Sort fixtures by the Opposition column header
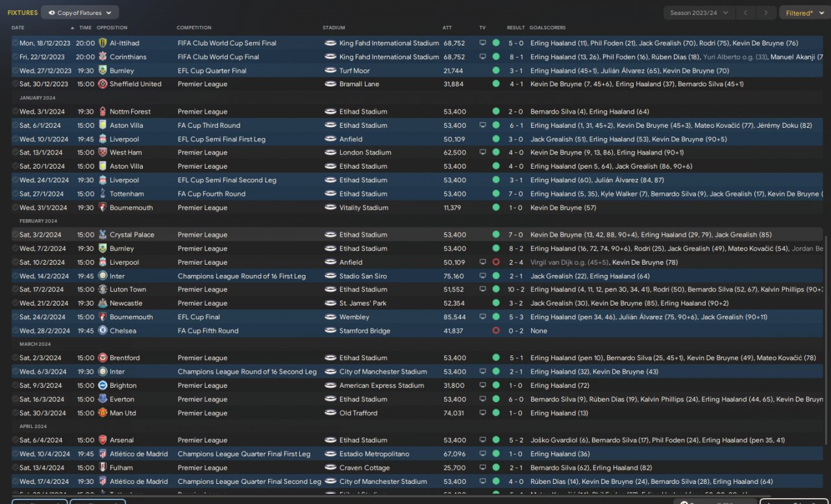Image resolution: width=831 pixels, height=504 pixels. pyautogui.click(x=112, y=28)
